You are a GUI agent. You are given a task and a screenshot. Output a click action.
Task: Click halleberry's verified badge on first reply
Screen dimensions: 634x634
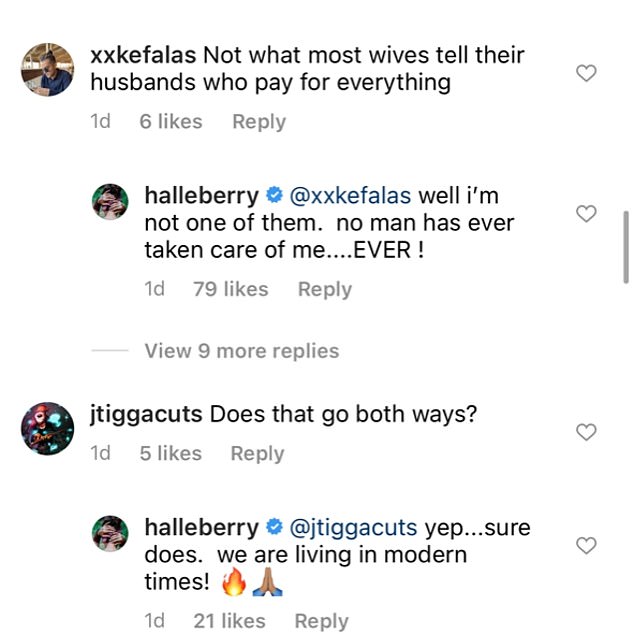275,195
